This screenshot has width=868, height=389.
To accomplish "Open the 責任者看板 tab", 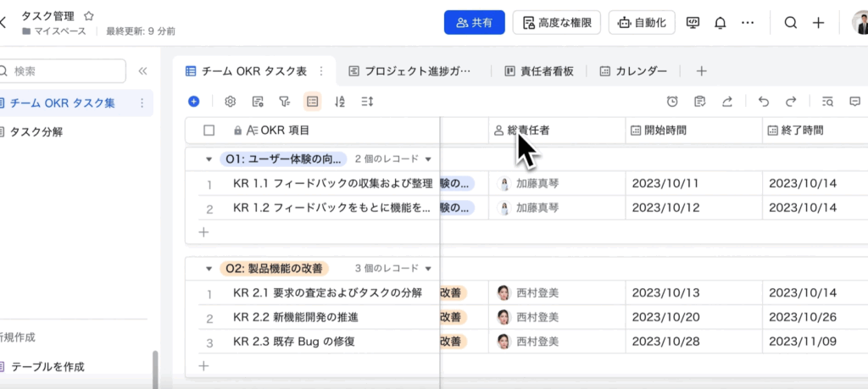I will (538, 71).
